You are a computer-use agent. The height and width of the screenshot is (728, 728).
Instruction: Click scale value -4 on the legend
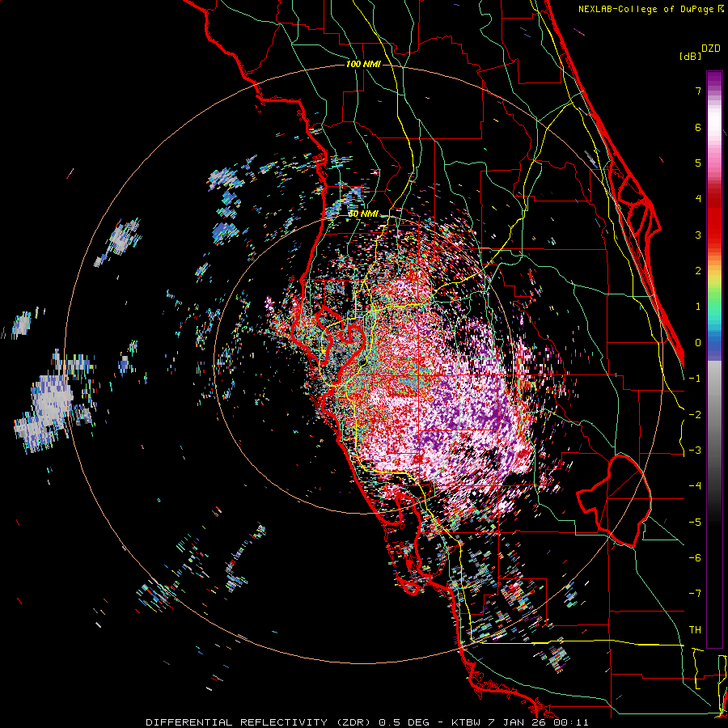695,486
